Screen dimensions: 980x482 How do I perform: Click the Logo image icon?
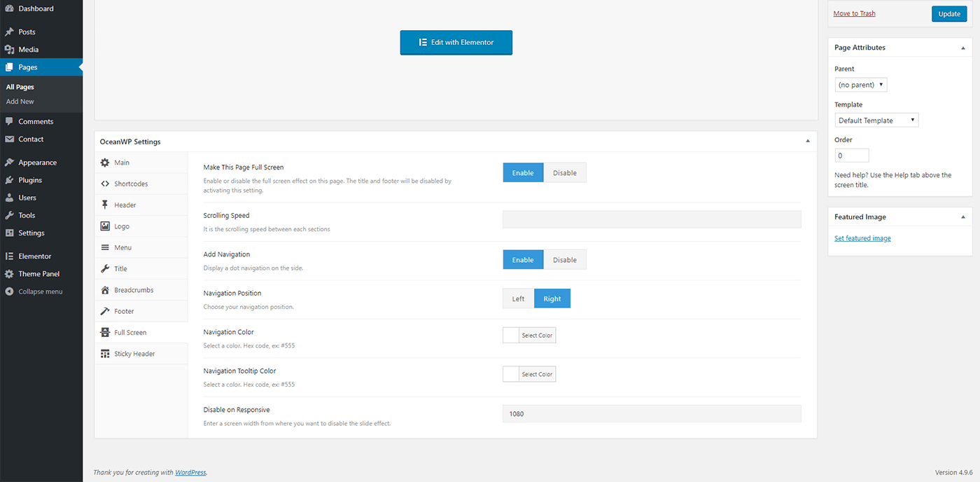click(105, 226)
